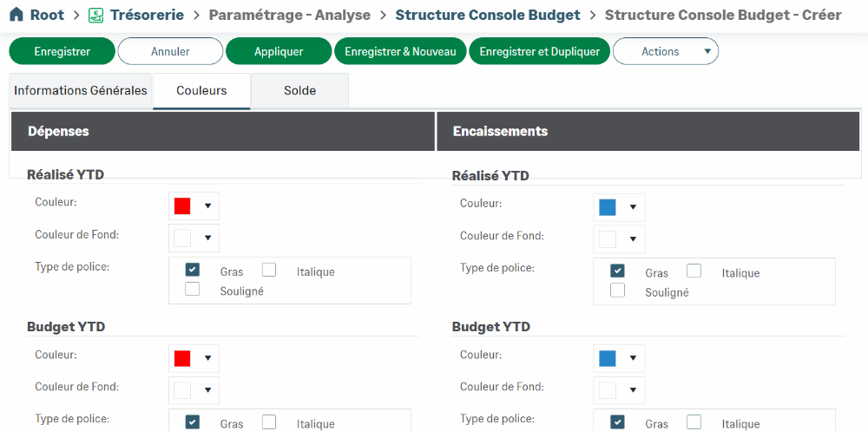The height and width of the screenshot is (431, 868).
Task: Expand Couleur dropdown arrow for Encaissements Budget YTD
Action: 633,358
